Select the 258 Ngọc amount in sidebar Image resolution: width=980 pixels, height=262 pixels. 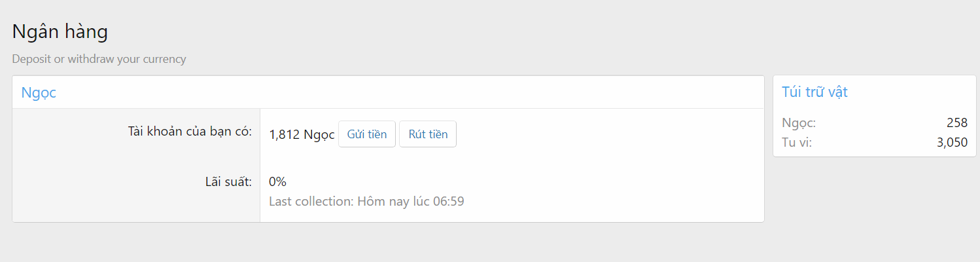pos(956,122)
